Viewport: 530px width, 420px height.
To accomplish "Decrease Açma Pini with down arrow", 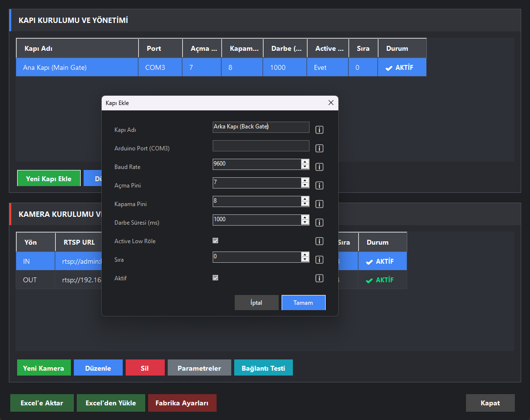I will click(x=305, y=185).
